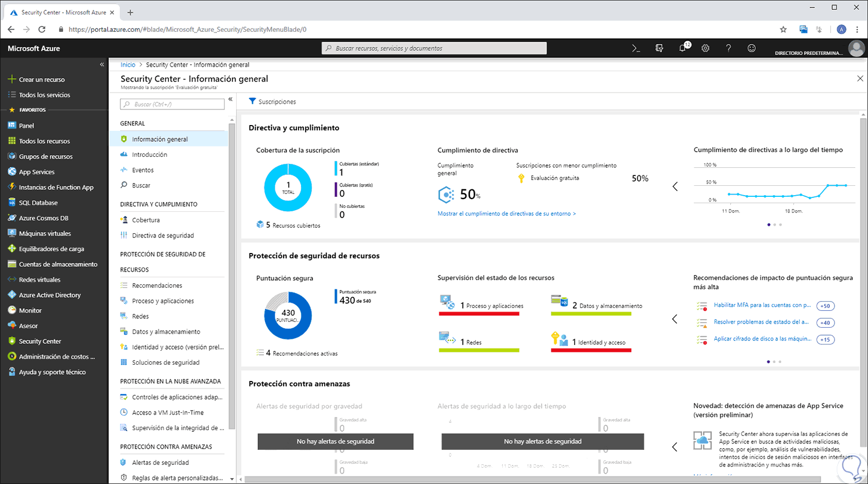Collapse the Azure left sidebar
The image size is (868, 484).
102,65
